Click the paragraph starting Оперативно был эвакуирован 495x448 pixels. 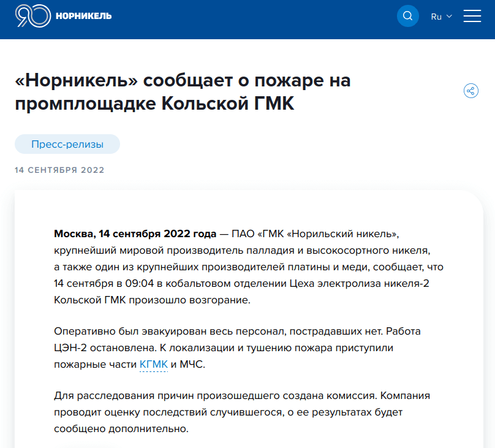pyautogui.click(x=237, y=347)
